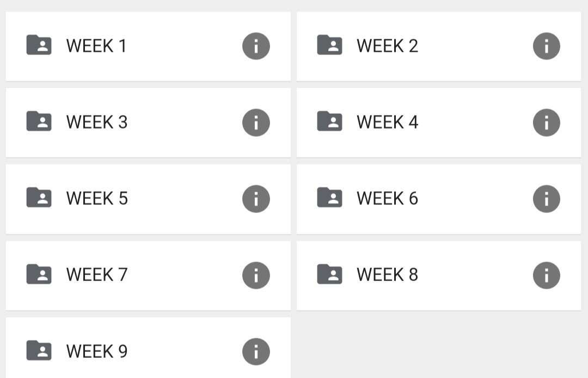The image size is (588, 378).
Task: Click the WEEK 1 text label
Action: [96, 46]
